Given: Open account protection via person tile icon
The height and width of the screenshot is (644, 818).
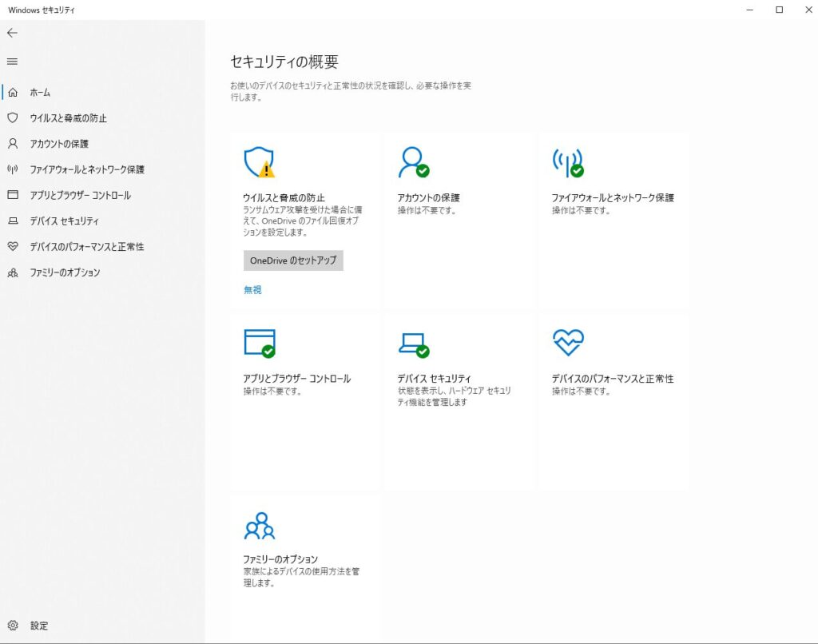Looking at the screenshot, I should pyautogui.click(x=414, y=162).
